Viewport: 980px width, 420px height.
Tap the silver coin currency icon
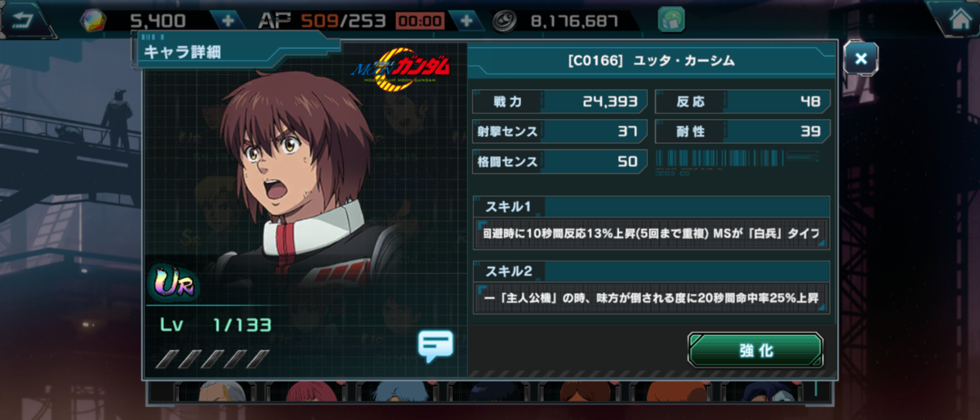(x=503, y=20)
